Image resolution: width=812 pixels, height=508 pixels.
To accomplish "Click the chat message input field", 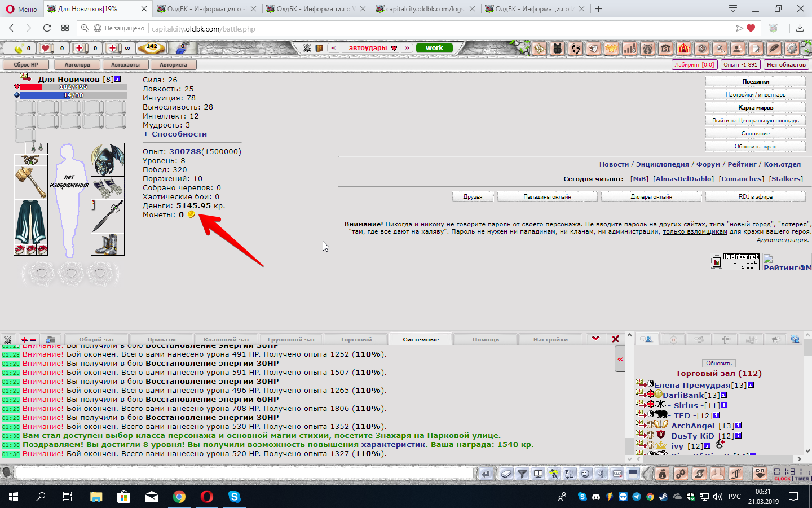I will tap(245, 473).
